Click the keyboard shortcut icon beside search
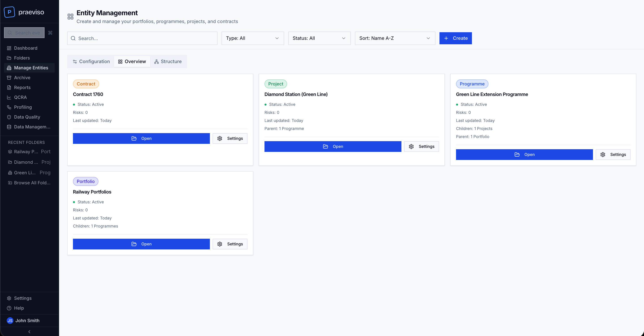The width and height of the screenshot is (644, 336). click(50, 32)
